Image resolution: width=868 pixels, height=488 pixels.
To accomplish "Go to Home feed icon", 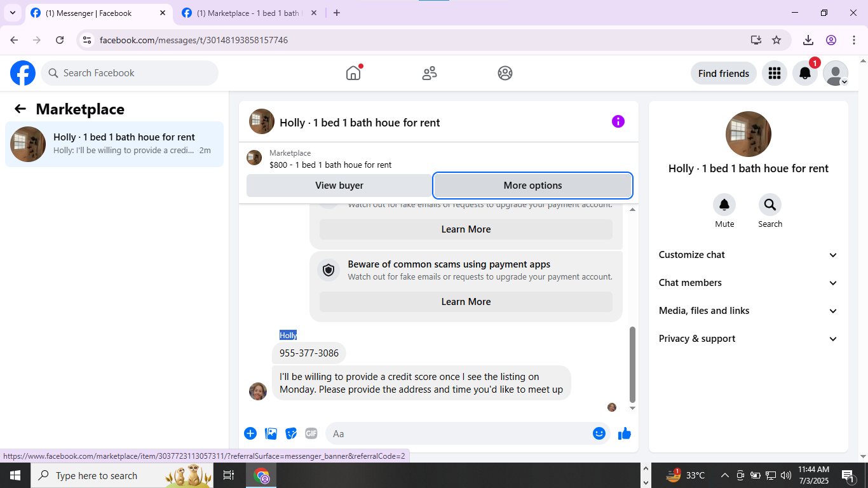I will click(353, 73).
